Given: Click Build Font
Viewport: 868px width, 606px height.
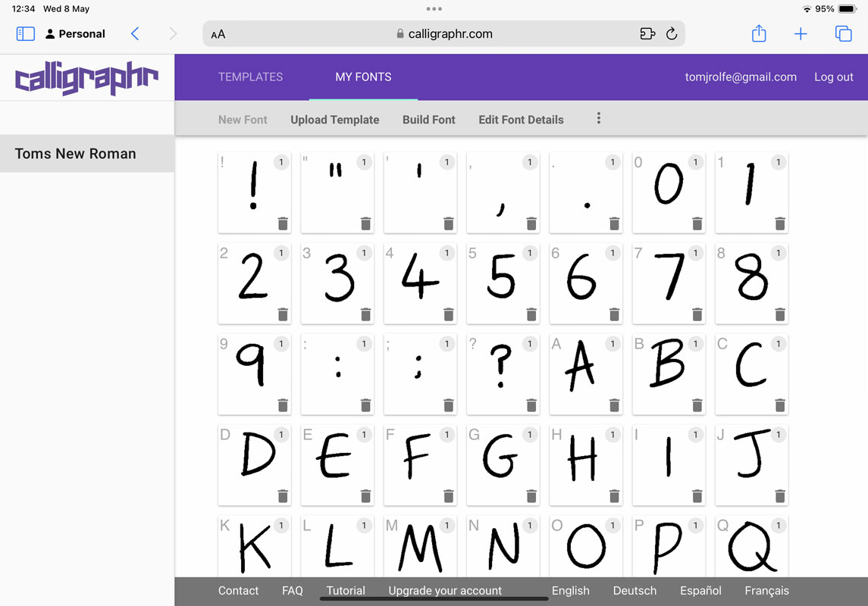Looking at the screenshot, I should [x=428, y=120].
